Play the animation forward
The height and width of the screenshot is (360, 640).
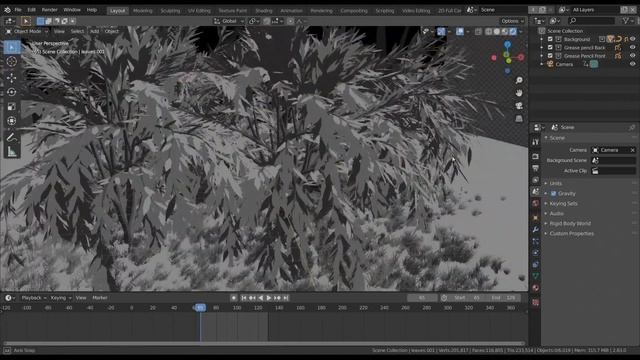click(x=269, y=298)
